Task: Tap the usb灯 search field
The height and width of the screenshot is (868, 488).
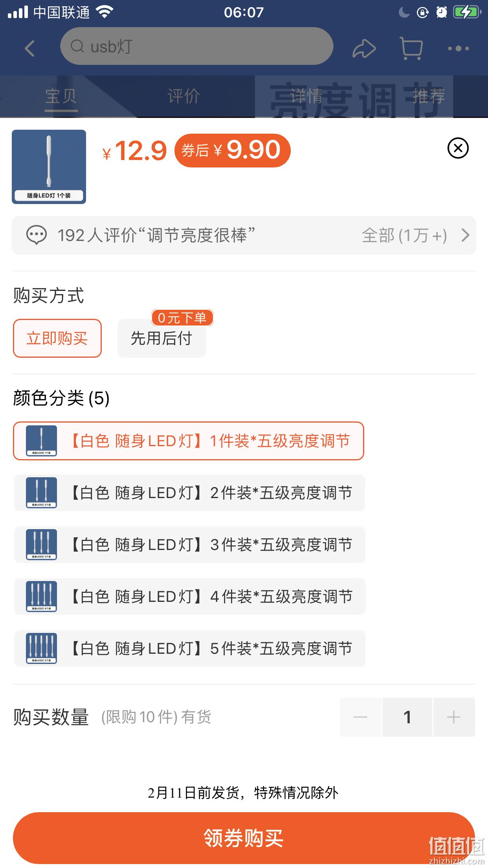Action: tap(196, 46)
